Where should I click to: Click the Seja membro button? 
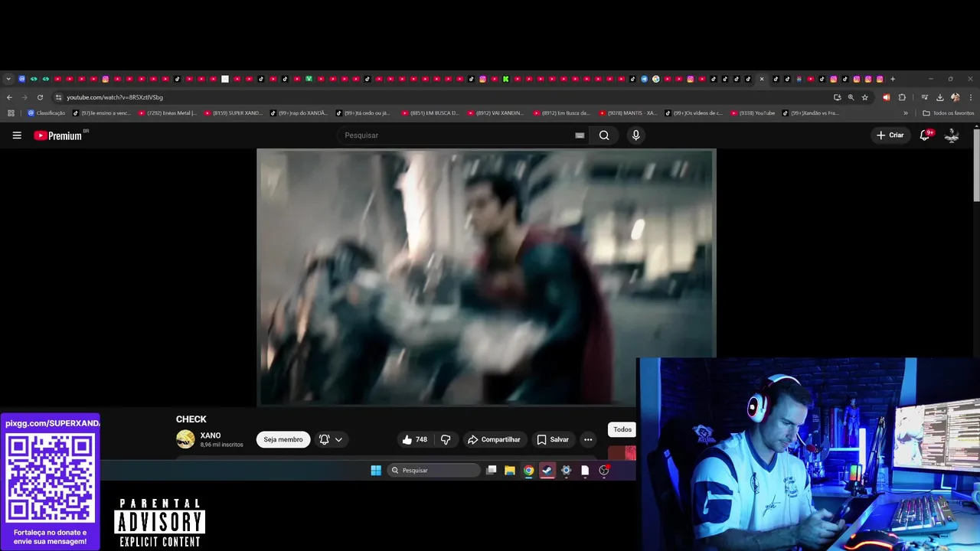pos(283,439)
